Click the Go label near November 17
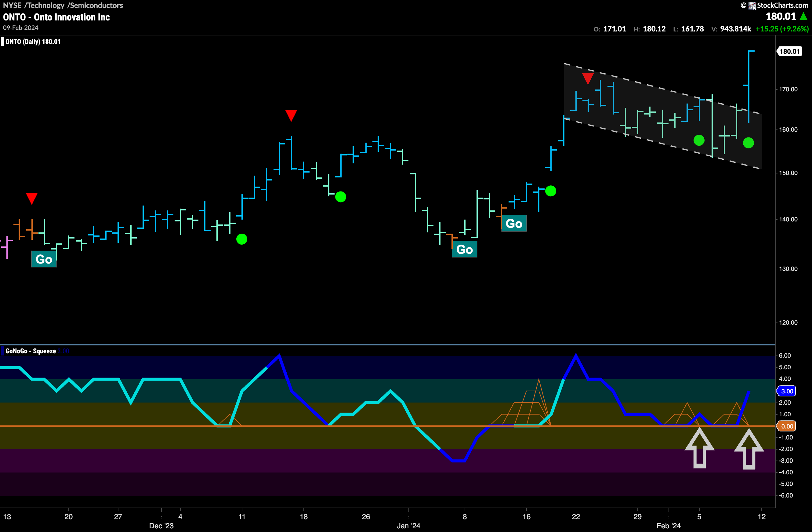 coord(44,259)
